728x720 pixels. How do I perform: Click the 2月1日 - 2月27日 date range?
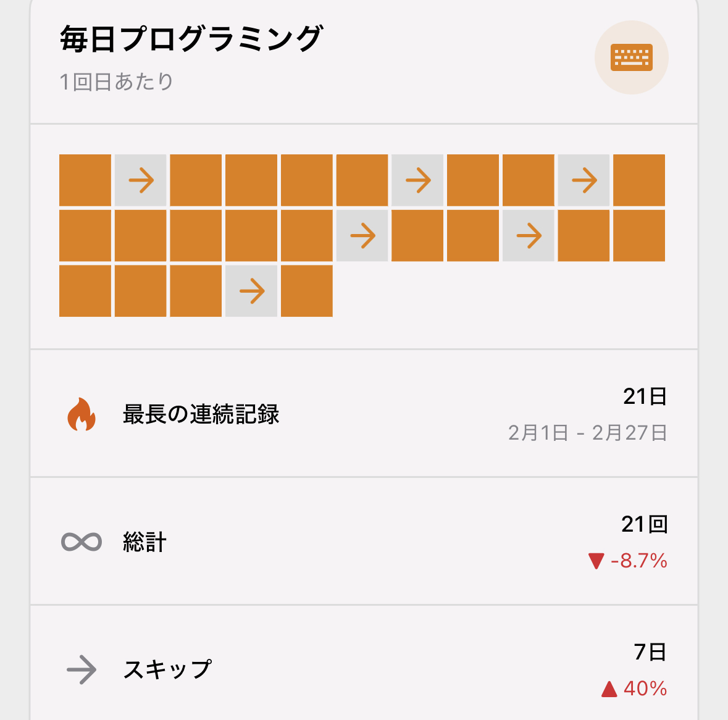click(x=587, y=433)
